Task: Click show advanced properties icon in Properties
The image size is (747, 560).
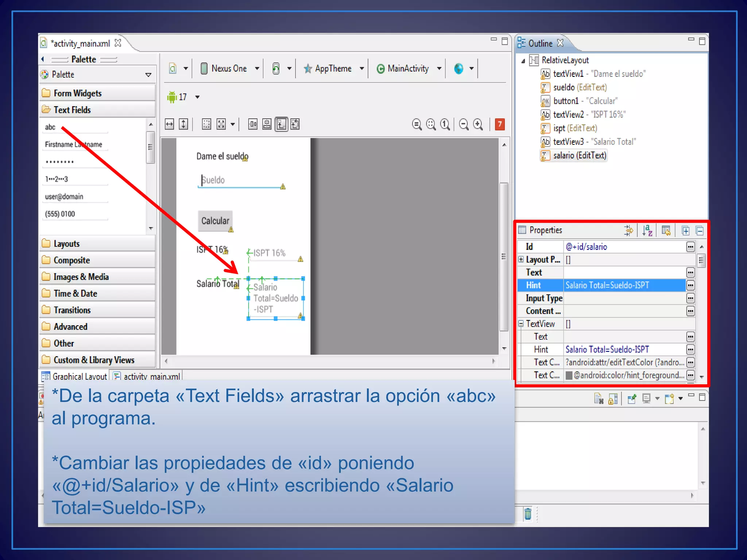Action: 628,230
